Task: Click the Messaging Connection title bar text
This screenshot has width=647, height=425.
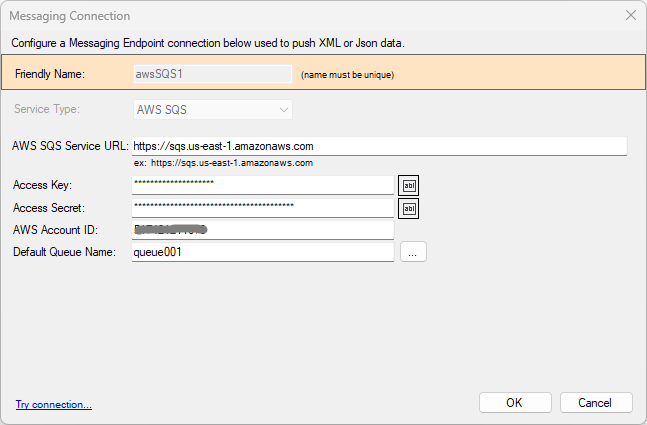Action: point(70,16)
